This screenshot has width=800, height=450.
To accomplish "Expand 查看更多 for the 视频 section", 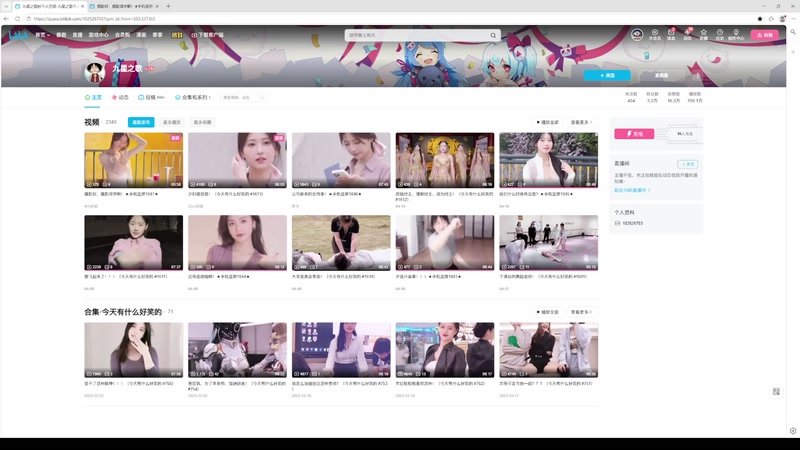I will click(581, 122).
